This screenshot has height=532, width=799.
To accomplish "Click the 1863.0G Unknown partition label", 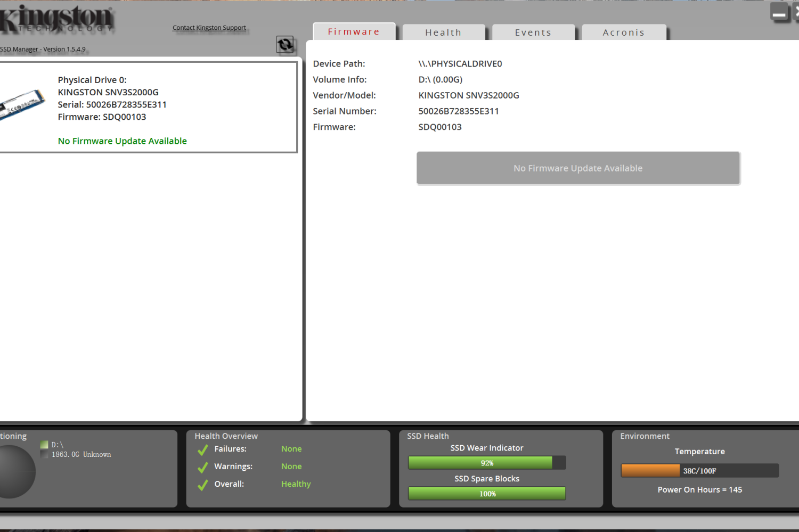I will (81, 455).
